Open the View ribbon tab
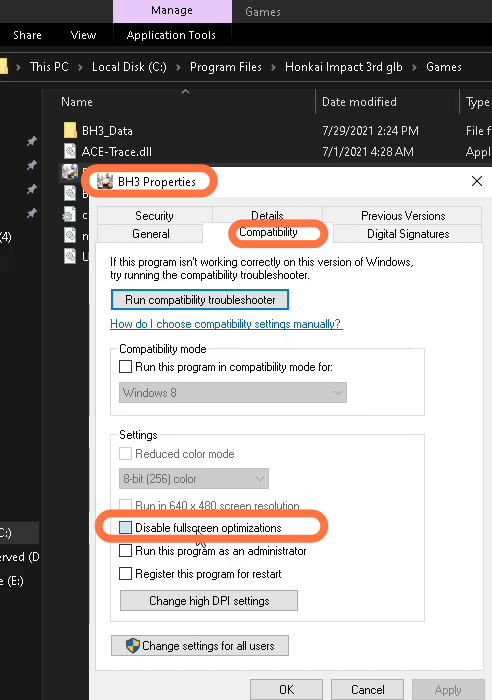Viewport: 492px width, 700px height. 83,35
